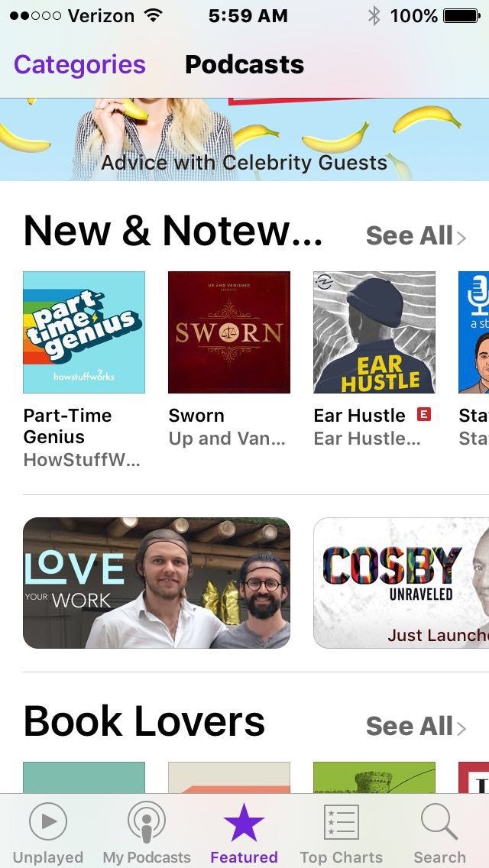Open the Cosby Unraveled banner

click(401, 583)
